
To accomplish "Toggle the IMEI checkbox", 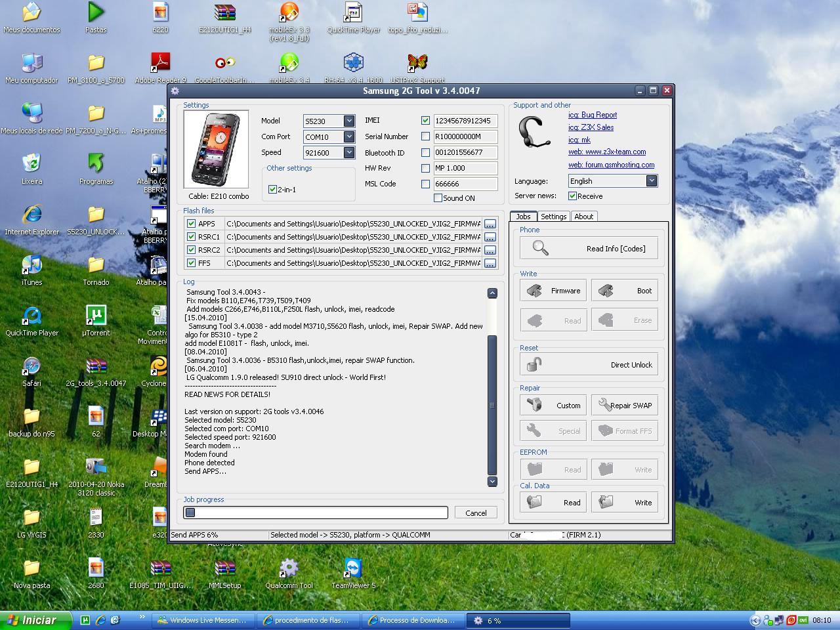I will 425,121.
